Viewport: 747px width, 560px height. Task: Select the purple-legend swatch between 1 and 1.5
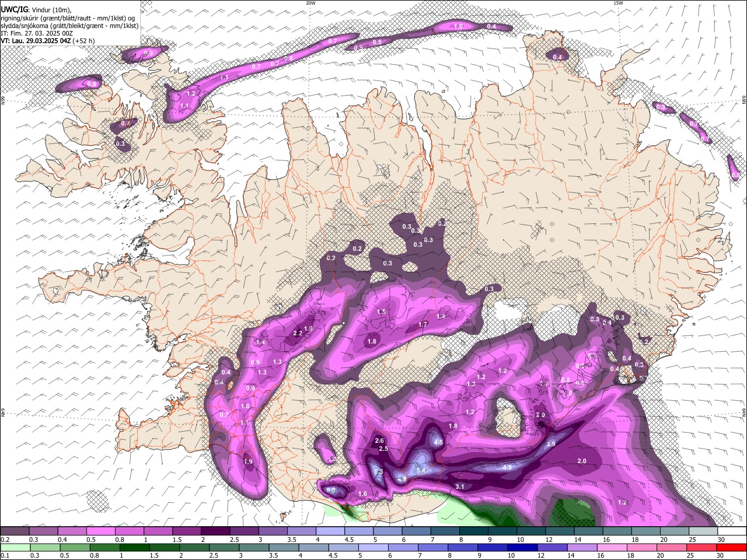click(158, 531)
